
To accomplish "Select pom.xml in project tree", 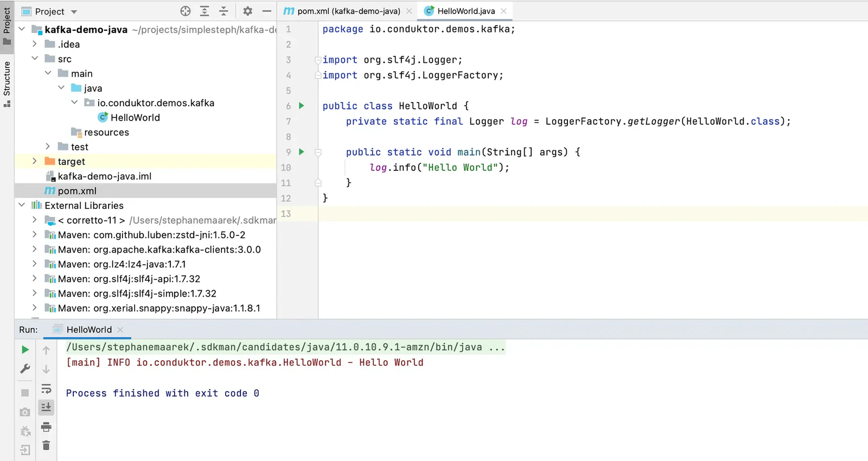I will pos(77,191).
